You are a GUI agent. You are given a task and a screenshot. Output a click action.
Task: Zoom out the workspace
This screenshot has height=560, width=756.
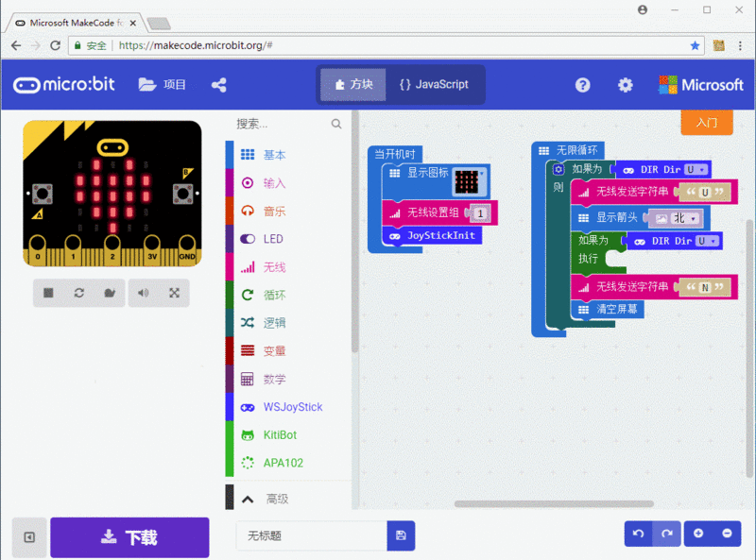[727, 534]
